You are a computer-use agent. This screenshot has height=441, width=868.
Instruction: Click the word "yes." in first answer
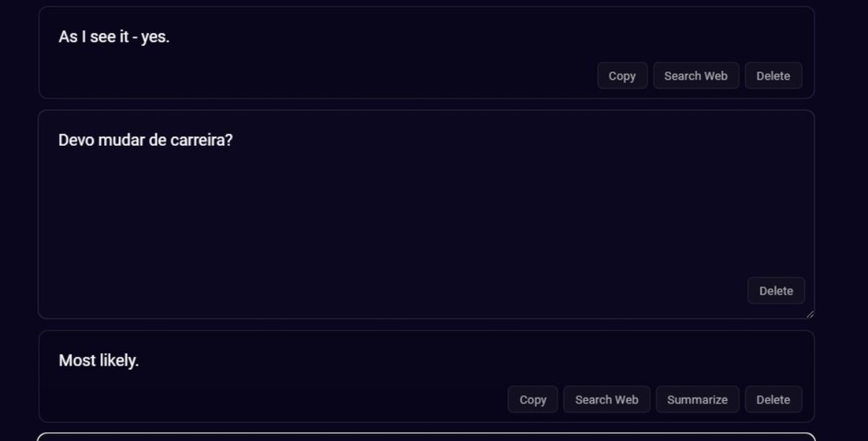point(155,37)
